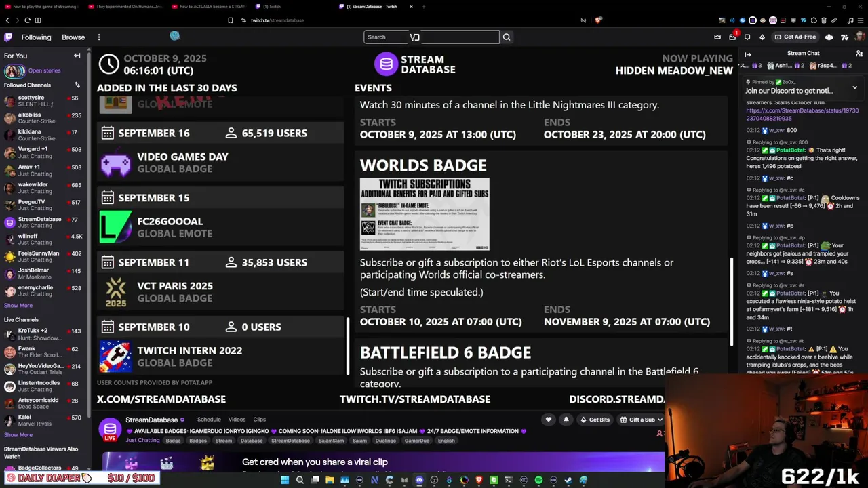The height and width of the screenshot is (488, 868).
Task: Click the Get Bits button
Action: 594,420
